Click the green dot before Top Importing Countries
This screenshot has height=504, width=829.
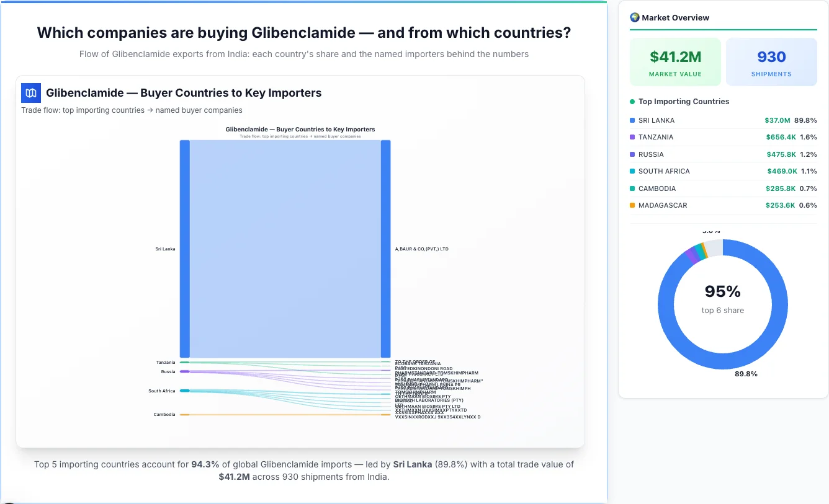click(631, 102)
